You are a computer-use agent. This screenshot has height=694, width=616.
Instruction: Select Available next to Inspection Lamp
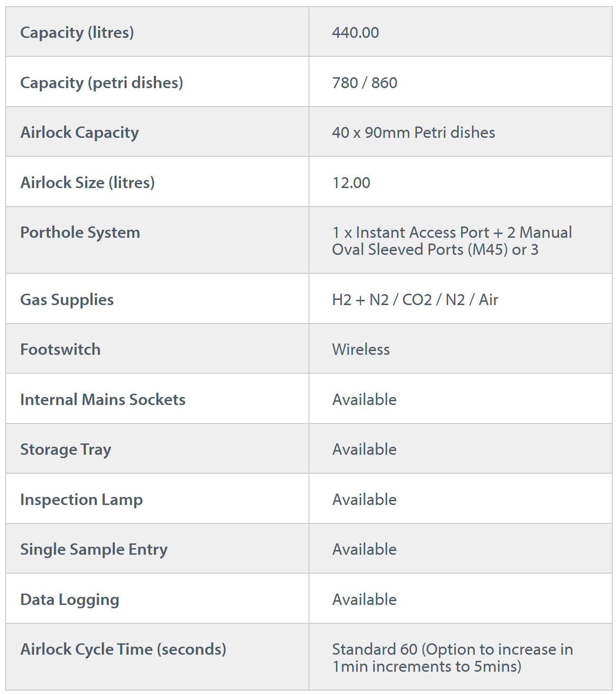pos(364,500)
